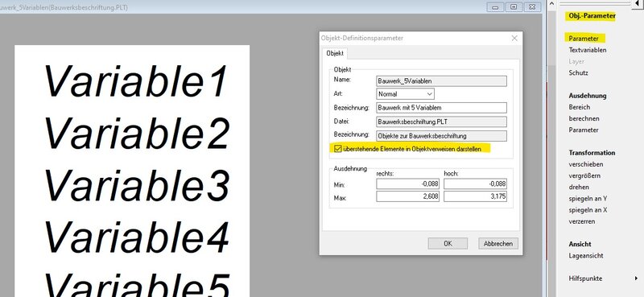Open highlighted Parameter under Obj.-Parameter
The height and width of the screenshot is (297, 644).
(x=583, y=39)
